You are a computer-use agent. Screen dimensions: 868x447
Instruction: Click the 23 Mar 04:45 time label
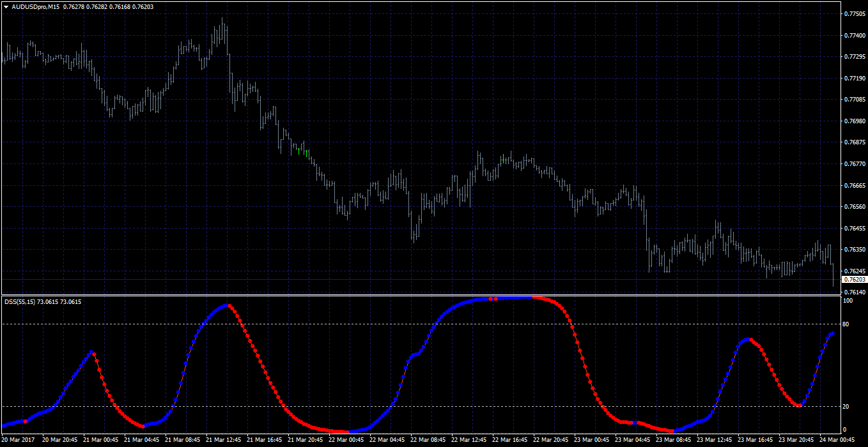(x=633, y=440)
